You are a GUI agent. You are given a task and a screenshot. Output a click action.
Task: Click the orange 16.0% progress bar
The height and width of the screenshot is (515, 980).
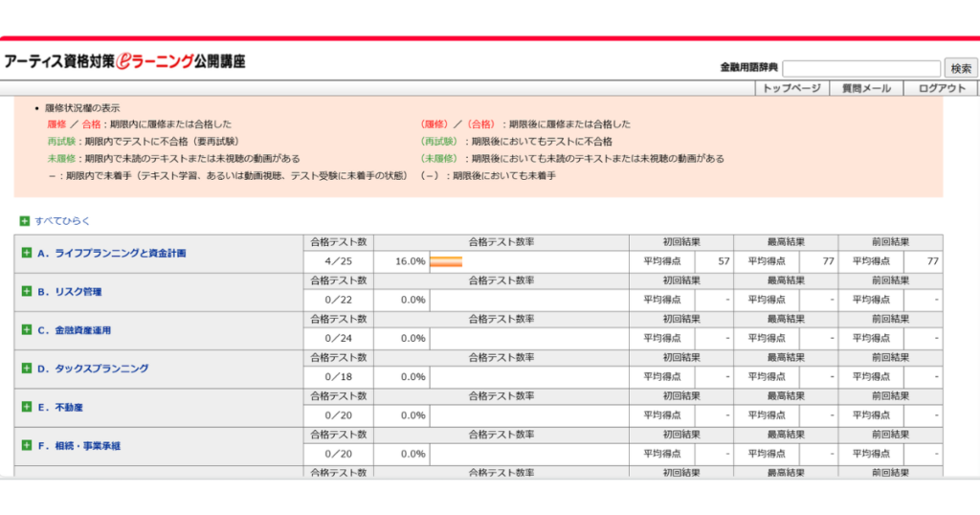[446, 261]
